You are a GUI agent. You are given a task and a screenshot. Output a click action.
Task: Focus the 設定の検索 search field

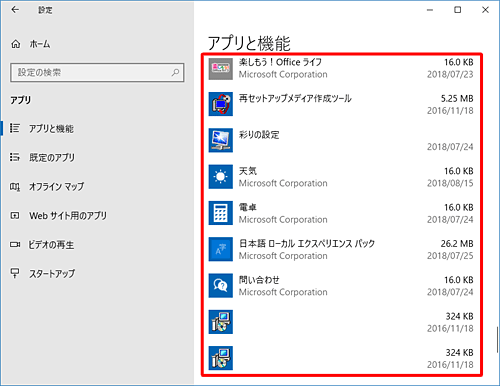[x=97, y=72]
